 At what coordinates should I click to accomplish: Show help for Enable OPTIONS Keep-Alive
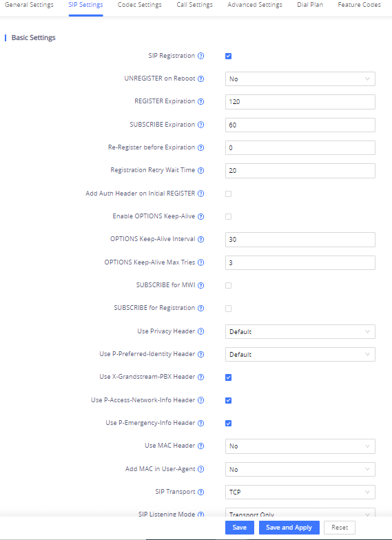pos(201,216)
